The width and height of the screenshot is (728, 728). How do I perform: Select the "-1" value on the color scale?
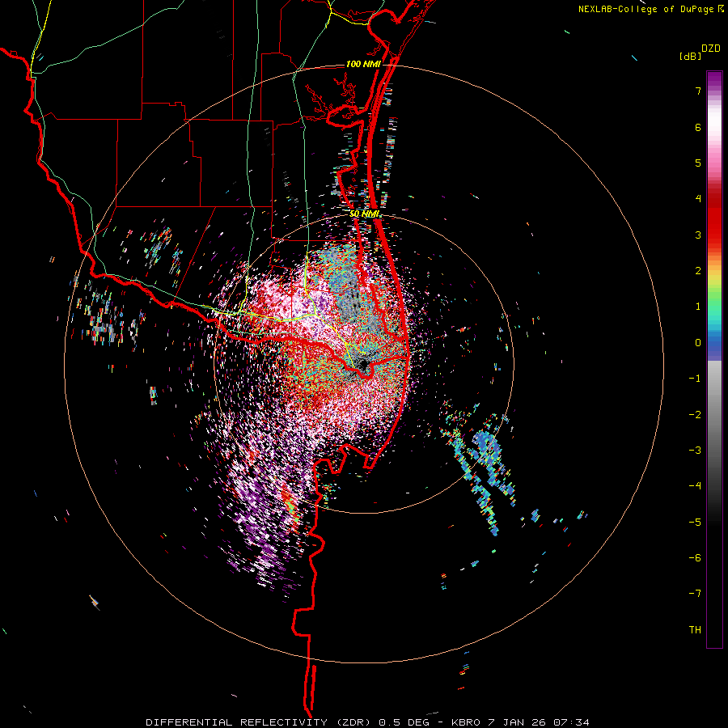tap(695, 379)
